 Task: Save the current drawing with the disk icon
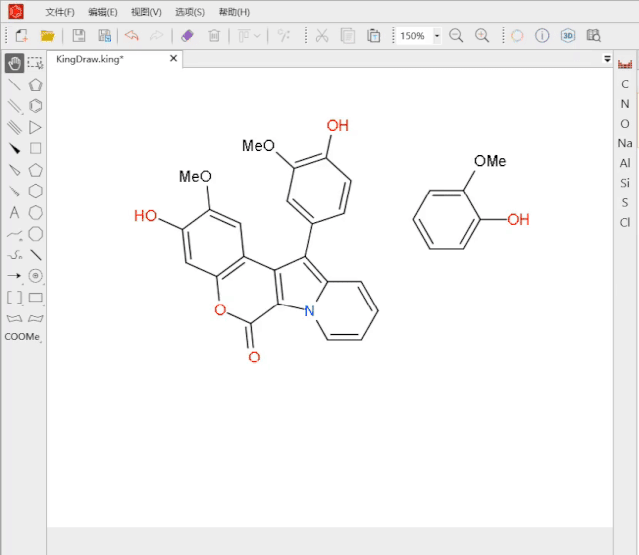[79, 36]
